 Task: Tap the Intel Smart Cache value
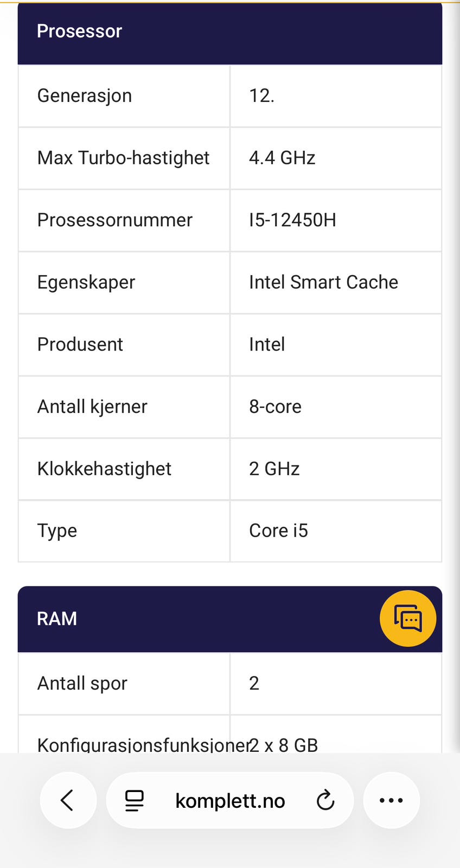(x=323, y=282)
